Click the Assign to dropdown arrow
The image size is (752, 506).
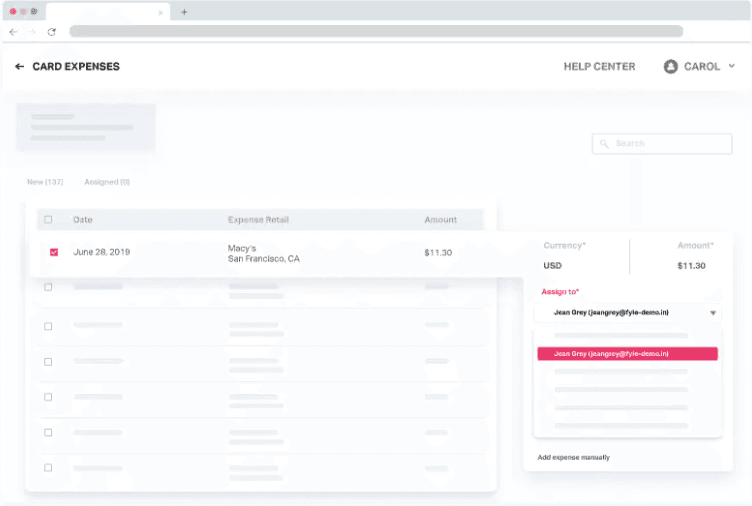[713, 313]
